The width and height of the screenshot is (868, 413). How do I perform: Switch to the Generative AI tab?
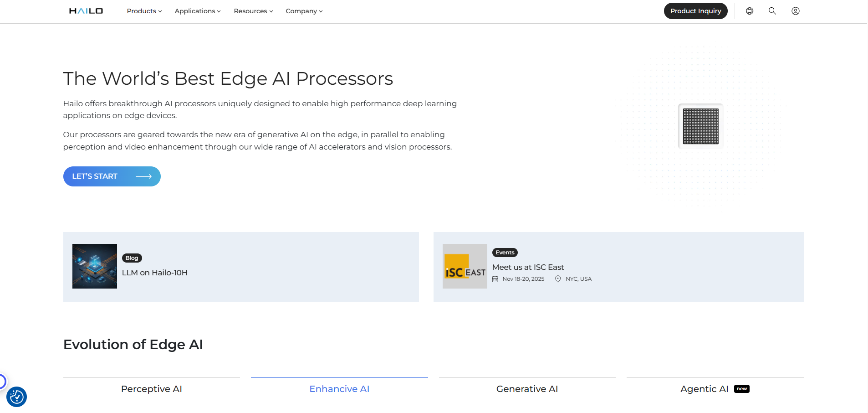[x=527, y=389]
